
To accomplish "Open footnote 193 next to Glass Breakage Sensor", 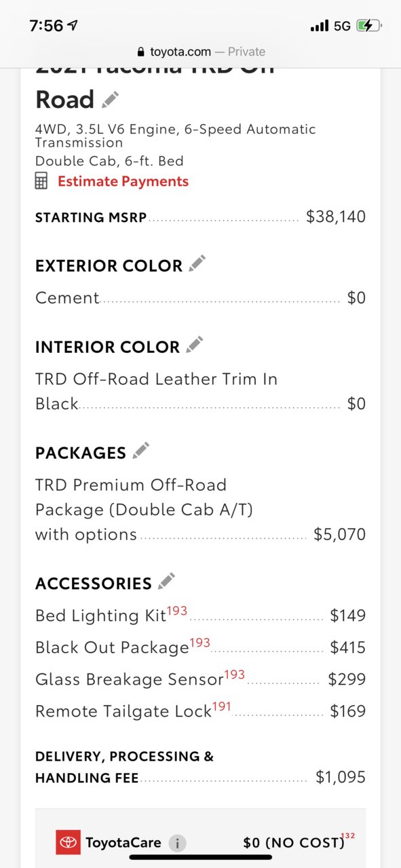I will (234, 675).
